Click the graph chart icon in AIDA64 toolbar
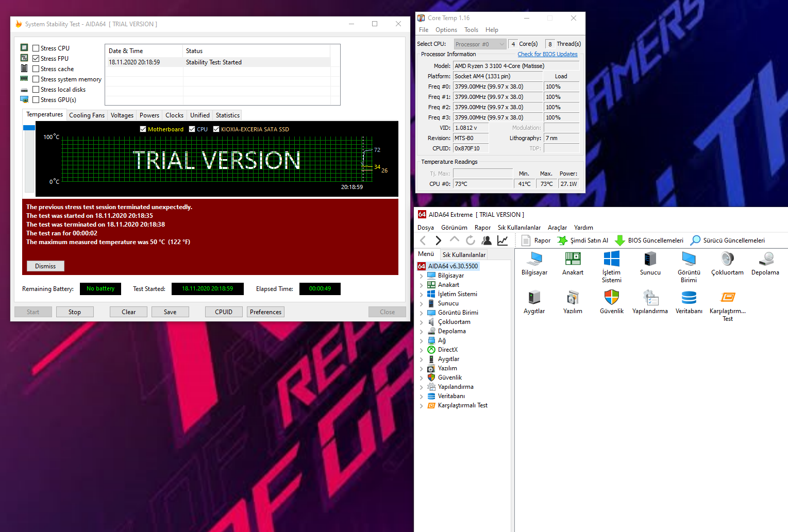Viewport: 788px width, 532px height. [x=502, y=241]
